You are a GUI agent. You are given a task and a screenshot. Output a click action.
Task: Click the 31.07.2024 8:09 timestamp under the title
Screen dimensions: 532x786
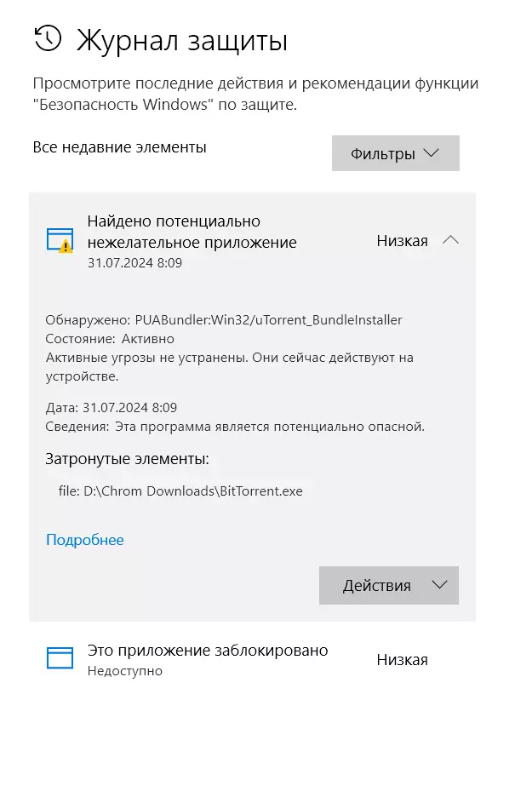[134, 262]
